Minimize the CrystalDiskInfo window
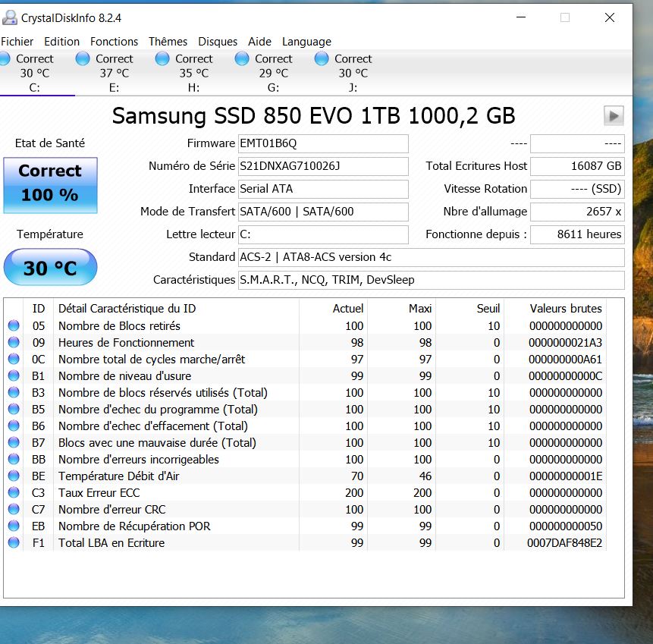The width and height of the screenshot is (653, 644). pyautogui.click(x=521, y=17)
